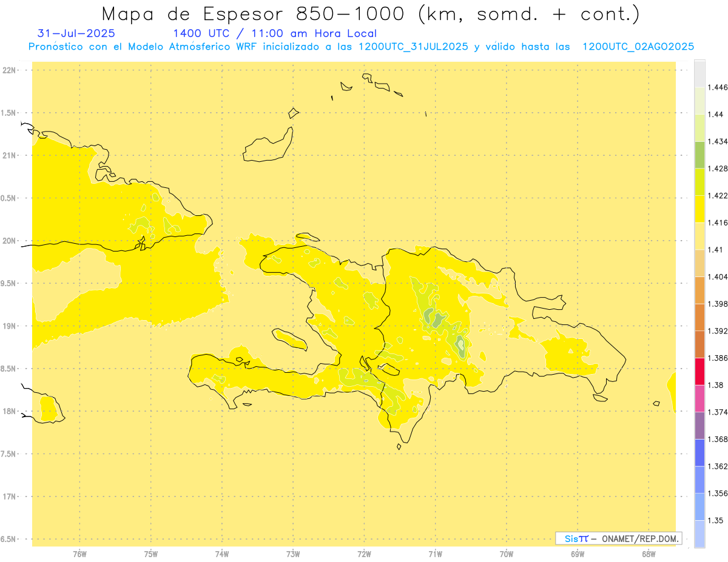728x562 pixels.
Task: Click the purple legend swatch between 1.368 and 1.374
Action: click(699, 426)
